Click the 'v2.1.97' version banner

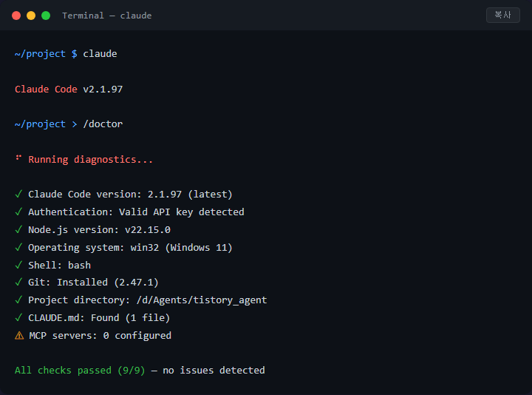[103, 89]
